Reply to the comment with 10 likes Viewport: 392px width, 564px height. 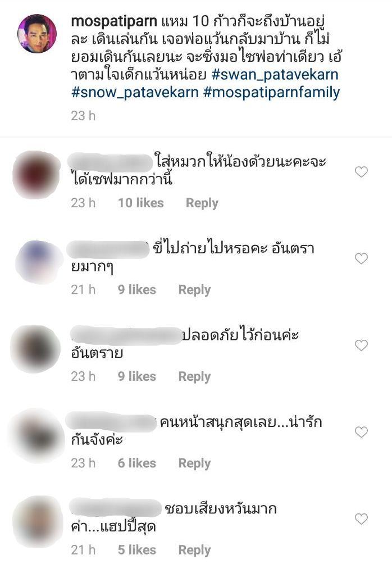202,203
